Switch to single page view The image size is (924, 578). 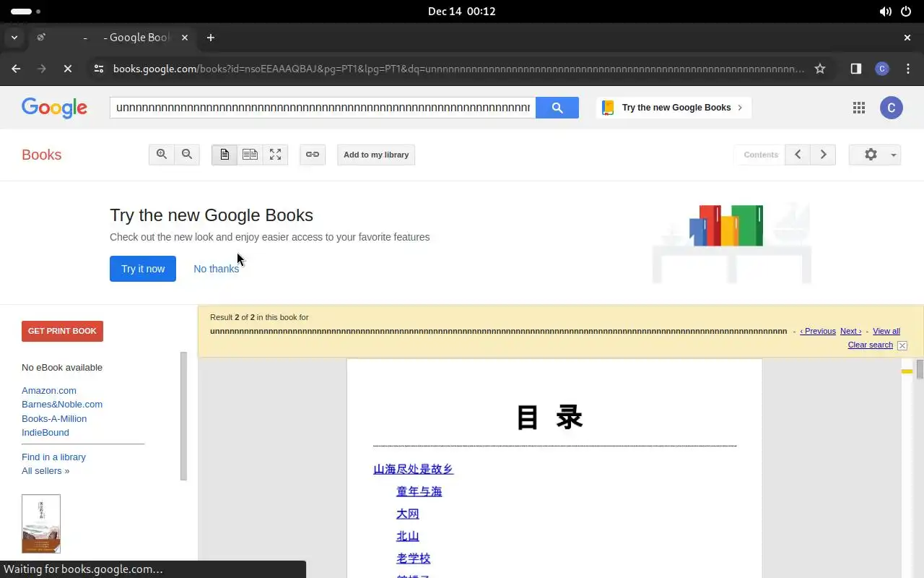(x=225, y=155)
